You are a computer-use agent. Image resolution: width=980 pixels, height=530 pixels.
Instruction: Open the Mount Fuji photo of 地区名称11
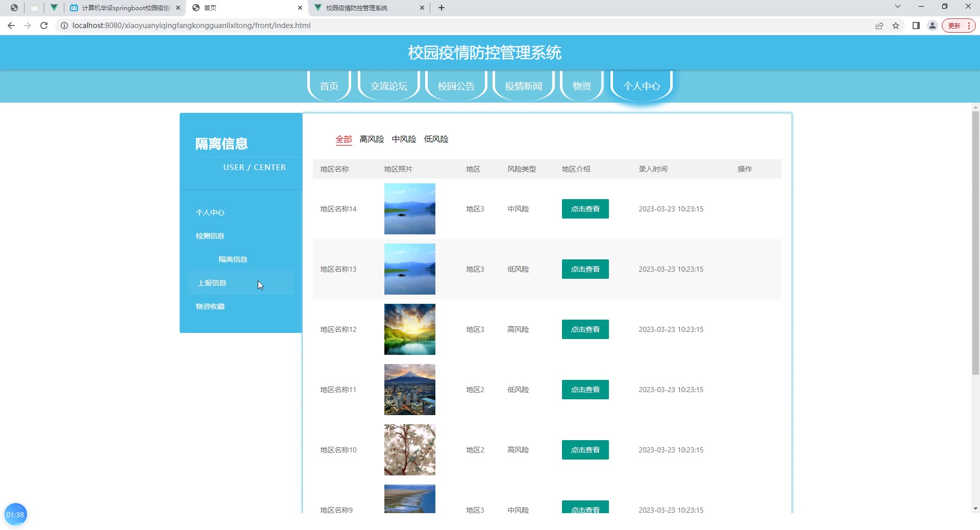[410, 390]
